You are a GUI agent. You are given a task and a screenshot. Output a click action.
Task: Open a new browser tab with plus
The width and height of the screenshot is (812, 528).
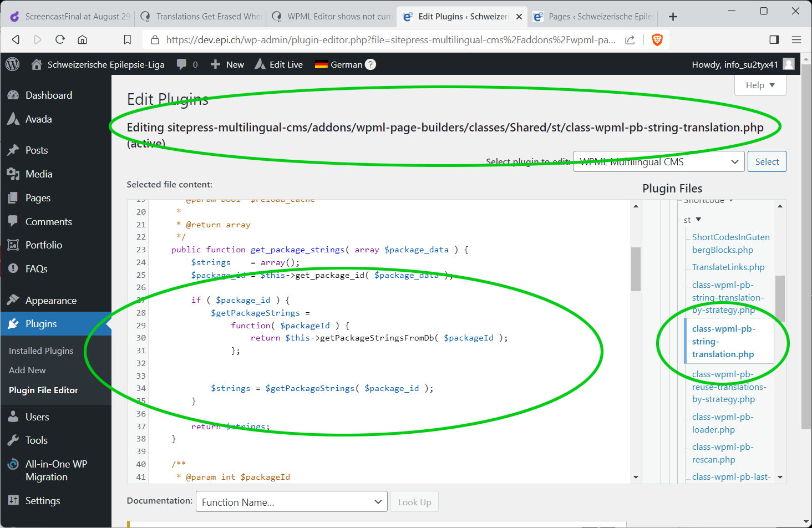point(673,17)
